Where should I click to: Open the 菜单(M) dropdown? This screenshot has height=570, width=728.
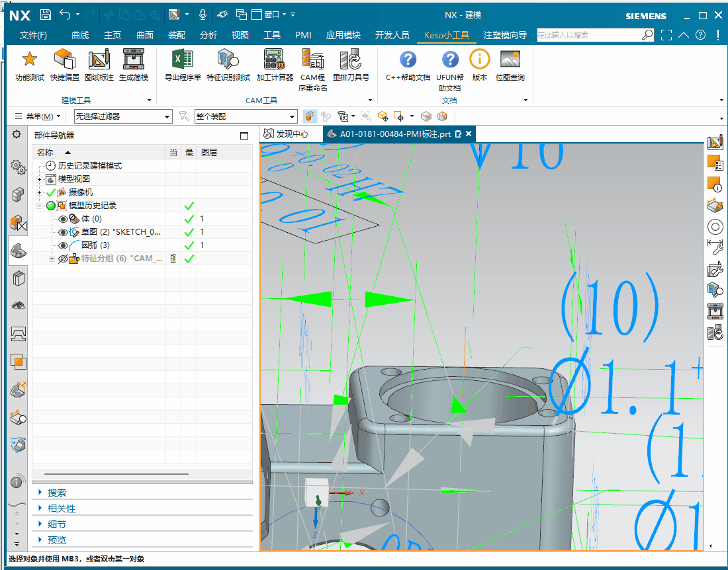[x=38, y=116]
